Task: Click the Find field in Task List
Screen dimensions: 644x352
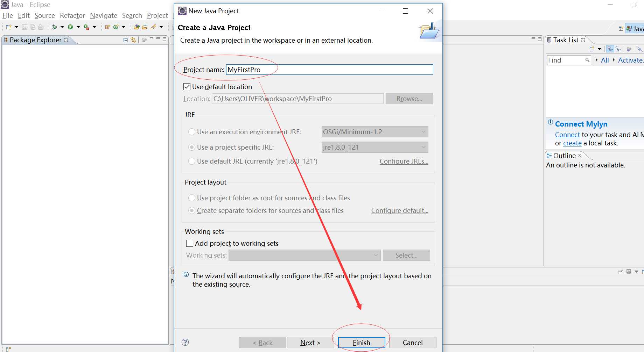Action: [x=568, y=60]
